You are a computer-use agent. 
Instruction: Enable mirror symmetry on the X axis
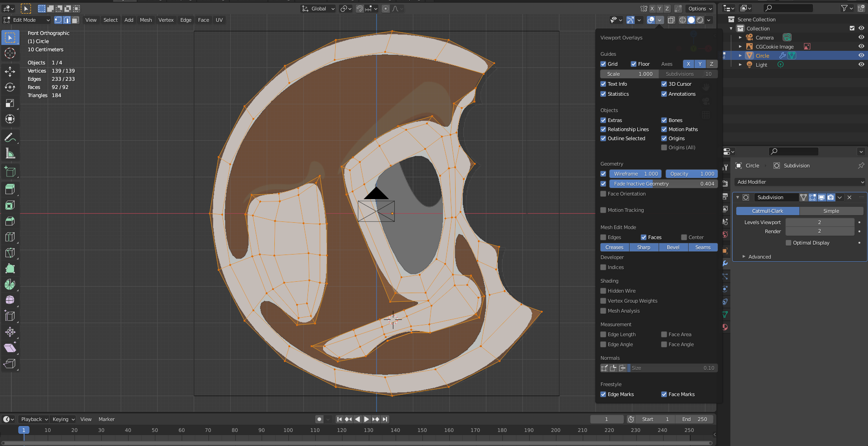(652, 9)
